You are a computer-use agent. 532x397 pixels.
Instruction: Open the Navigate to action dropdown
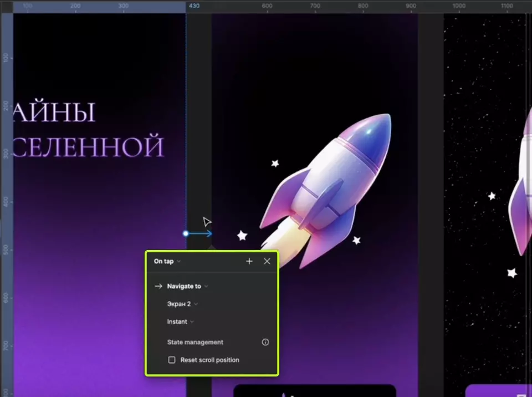point(187,286)
